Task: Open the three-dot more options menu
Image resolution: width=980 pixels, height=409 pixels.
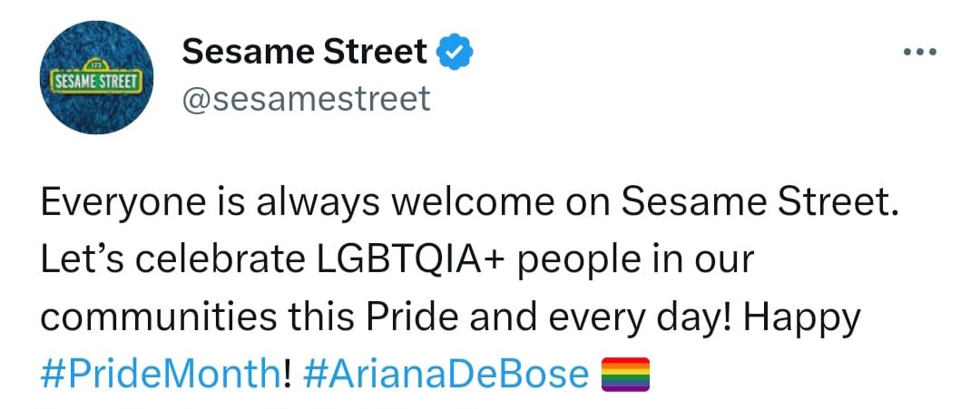Action: pyautogui.click(x=920, y=53)
